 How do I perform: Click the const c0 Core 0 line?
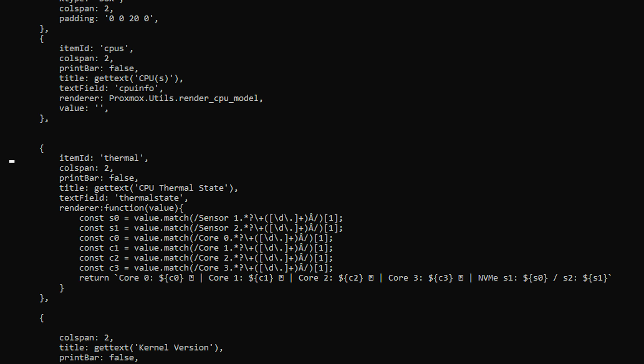click(206, 238)
